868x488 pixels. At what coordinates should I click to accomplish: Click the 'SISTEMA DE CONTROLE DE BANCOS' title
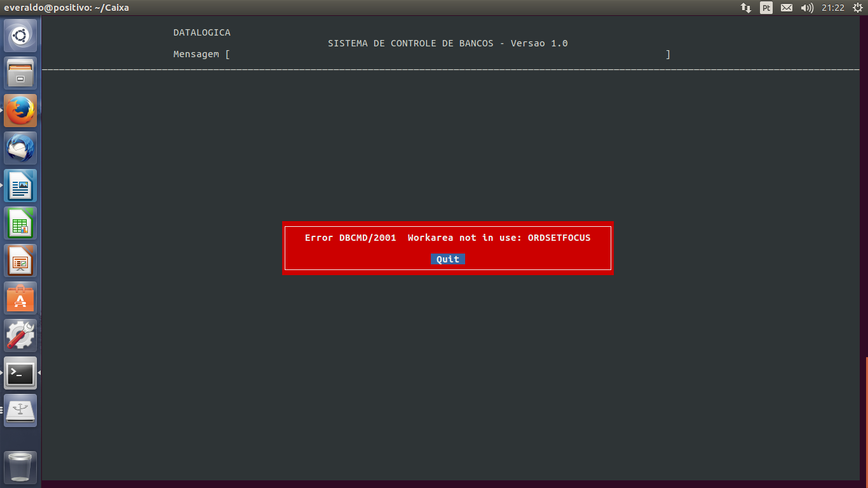point(410,43)
